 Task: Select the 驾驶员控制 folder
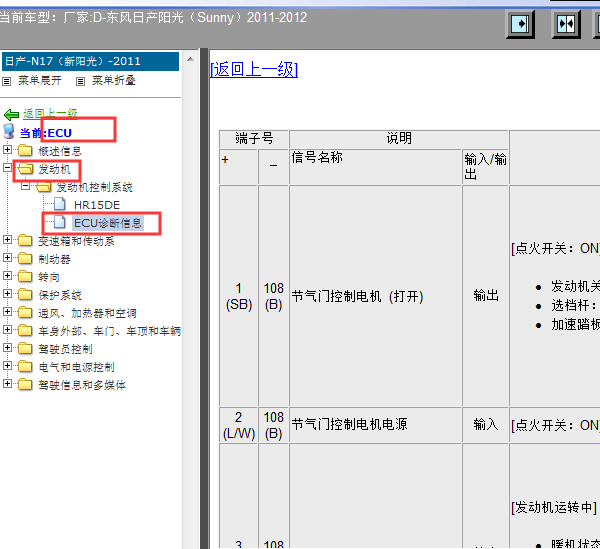pyautogui.click(x=65, y=349)
